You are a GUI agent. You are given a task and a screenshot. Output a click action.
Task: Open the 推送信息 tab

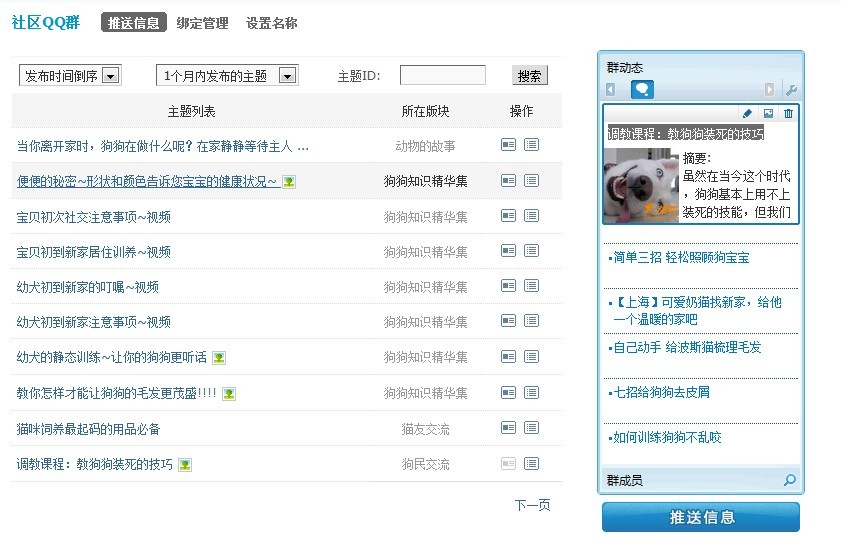(134, 23)
